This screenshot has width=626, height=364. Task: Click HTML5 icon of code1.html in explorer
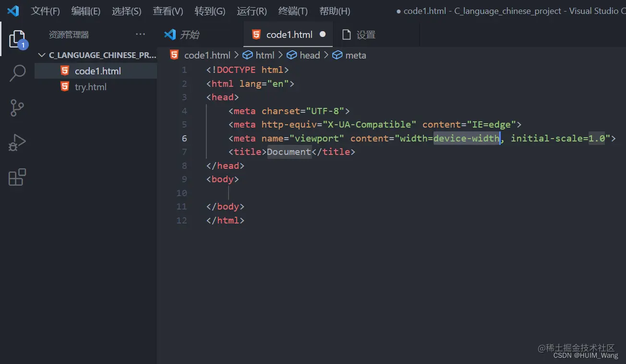click(x=65, y=71)
